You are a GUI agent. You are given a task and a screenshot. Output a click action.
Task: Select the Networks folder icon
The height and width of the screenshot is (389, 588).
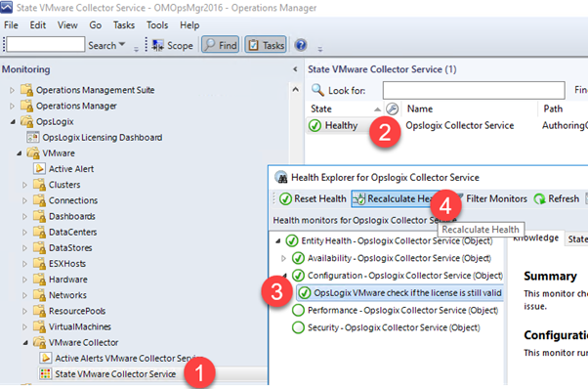click(x=39, y=295)
